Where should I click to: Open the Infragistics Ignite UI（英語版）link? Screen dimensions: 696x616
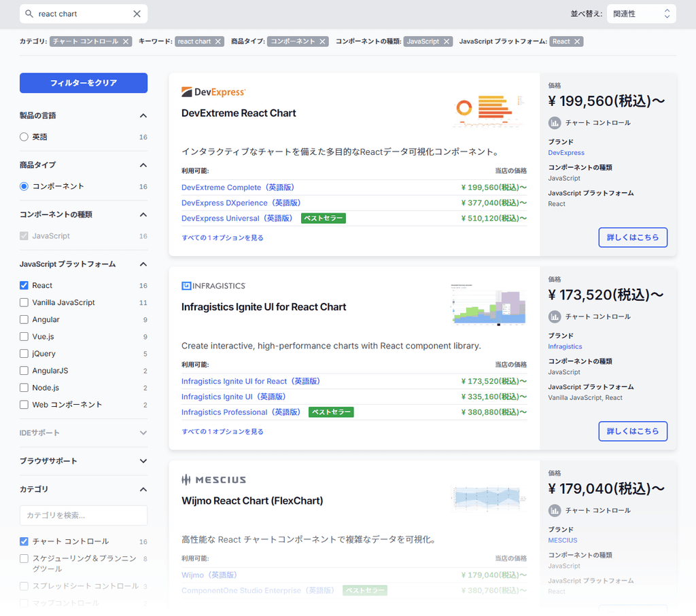(234, 397)
